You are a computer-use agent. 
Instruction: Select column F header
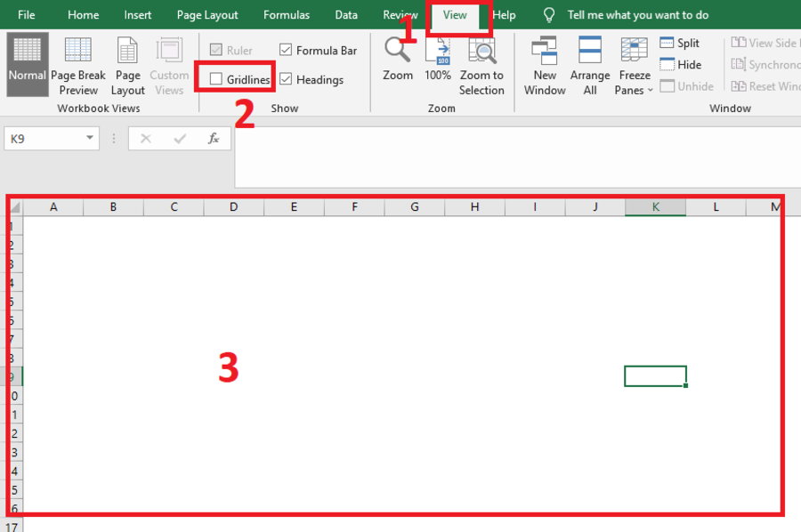coord(354,206)
